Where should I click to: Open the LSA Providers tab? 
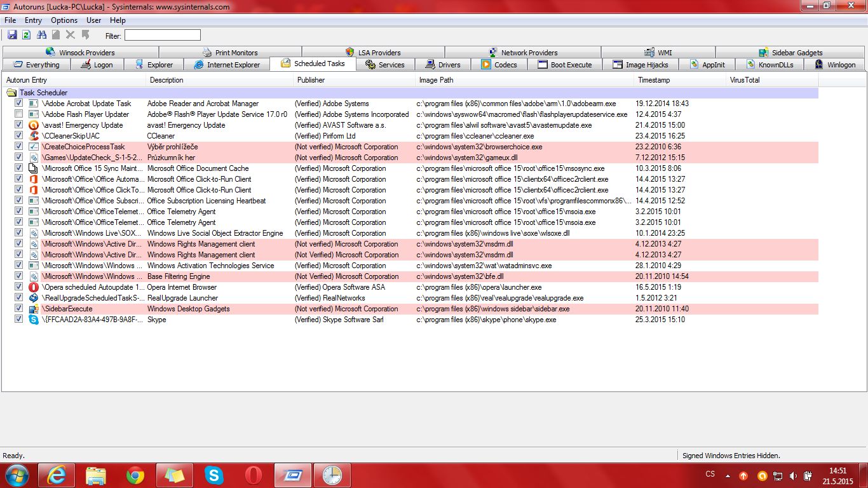[373, 52]
